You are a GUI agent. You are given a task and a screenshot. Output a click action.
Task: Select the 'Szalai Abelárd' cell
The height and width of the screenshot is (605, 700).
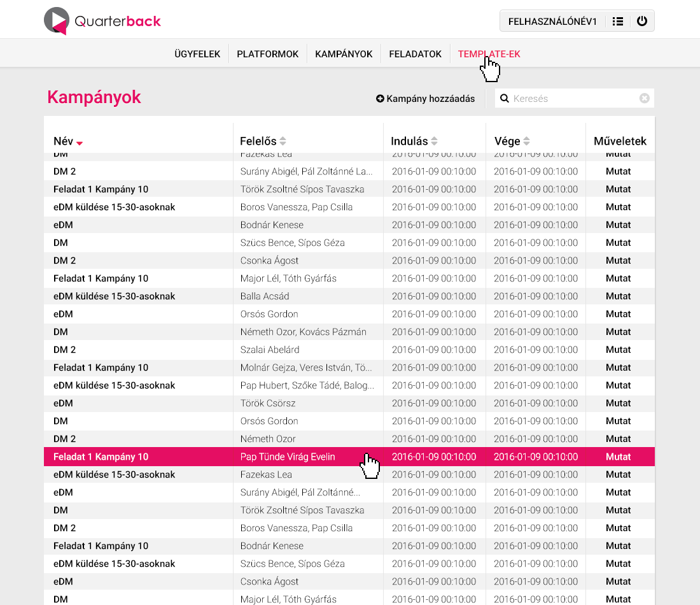click(270, 350)
